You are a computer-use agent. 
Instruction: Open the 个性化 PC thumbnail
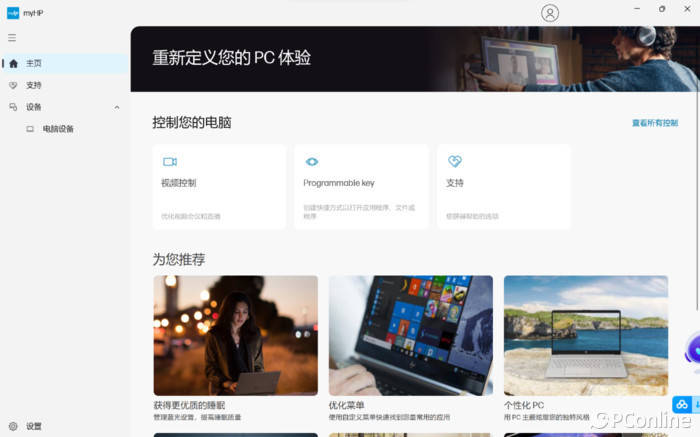tap(585, 335)
